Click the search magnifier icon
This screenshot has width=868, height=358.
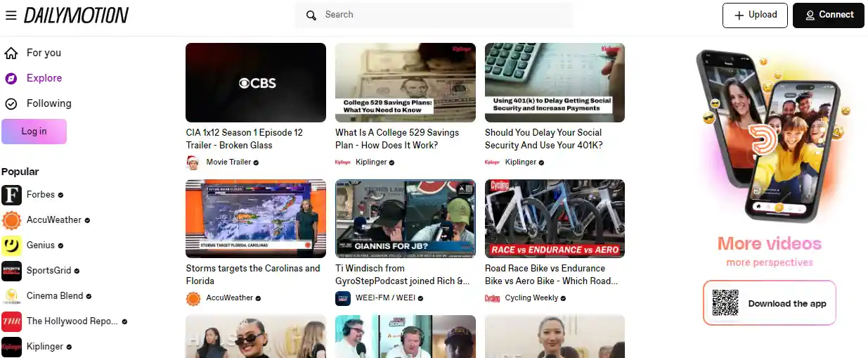311,15
